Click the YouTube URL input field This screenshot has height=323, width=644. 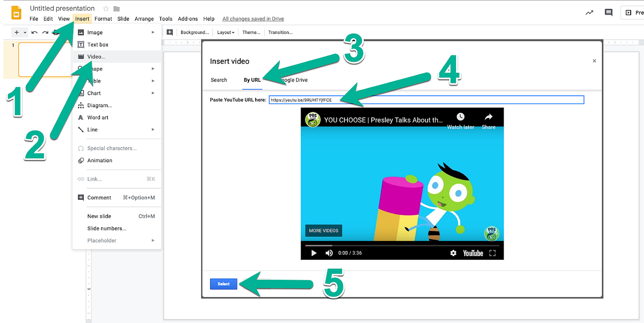pyautogui.click(x=426, y=100)
